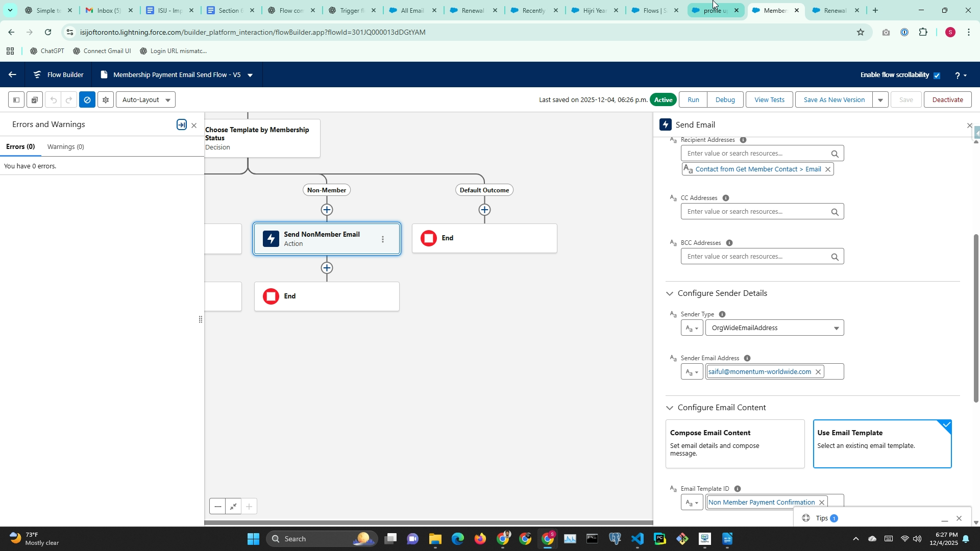
Task: Add element below Non-Member outcome
Action: [327, 210]
